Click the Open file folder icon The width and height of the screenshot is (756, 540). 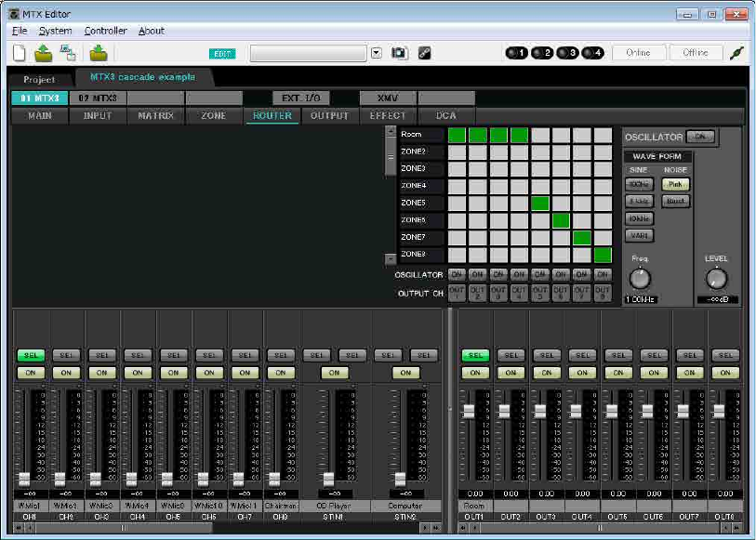tap(43, 53)
